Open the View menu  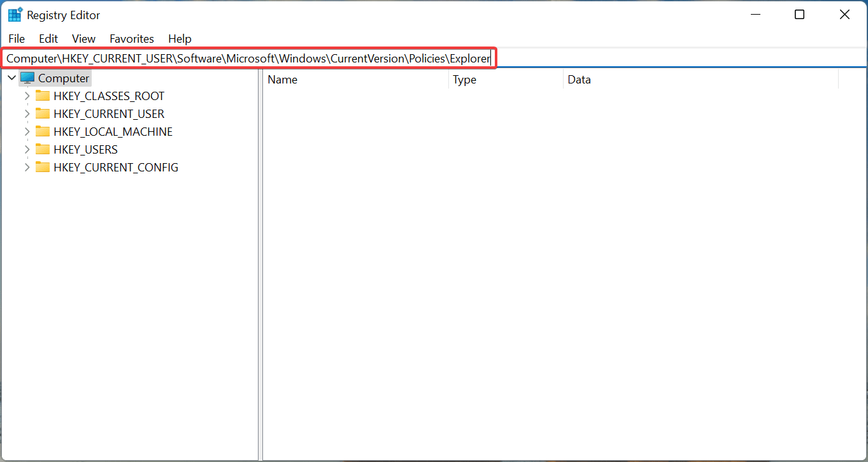[83, 39]
